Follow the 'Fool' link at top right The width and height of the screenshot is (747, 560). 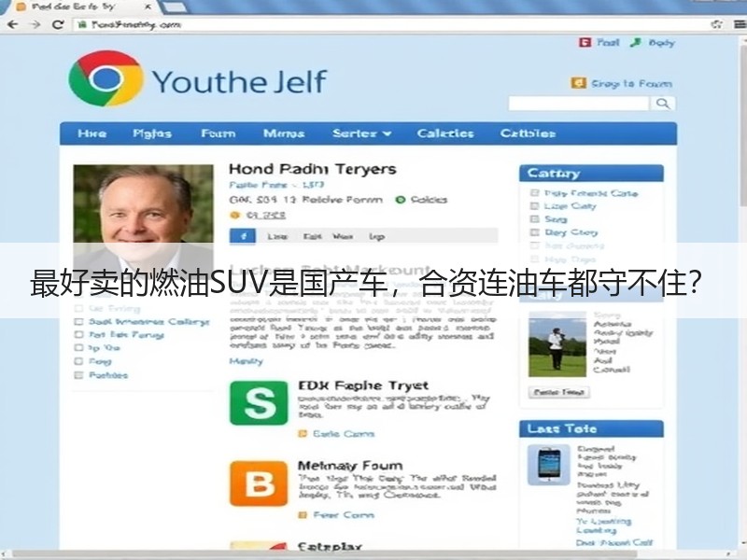click(x=609, y=42)
